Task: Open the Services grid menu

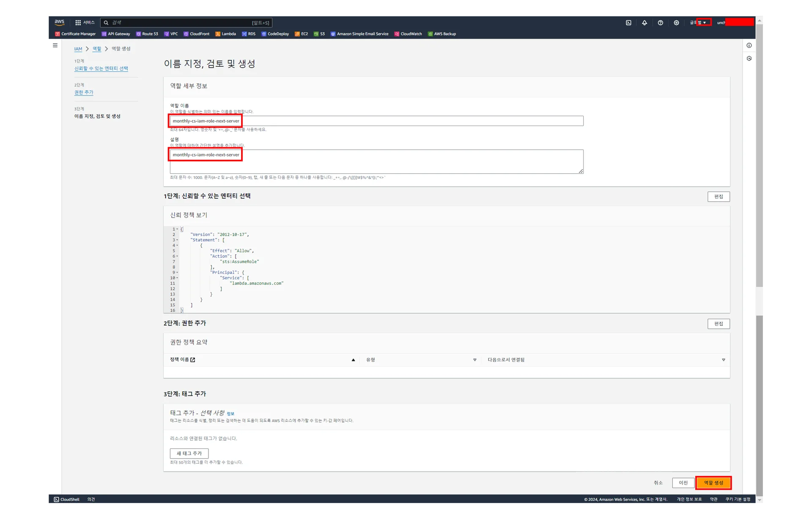Action: (78, 23)
